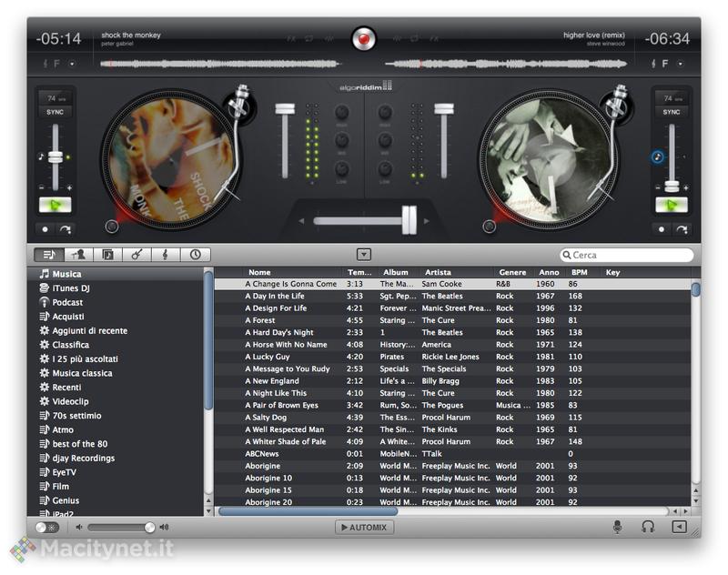This screenshot has width=728, height=575.
Task: Move crossfader using right arrow
Action: [426, 221]
